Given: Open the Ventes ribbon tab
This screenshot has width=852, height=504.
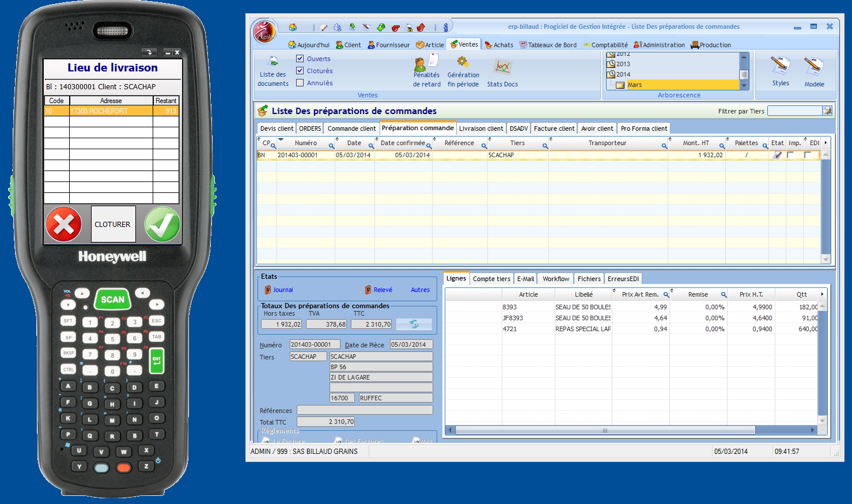Looking at the screenshot, I should tap(464, 44).
